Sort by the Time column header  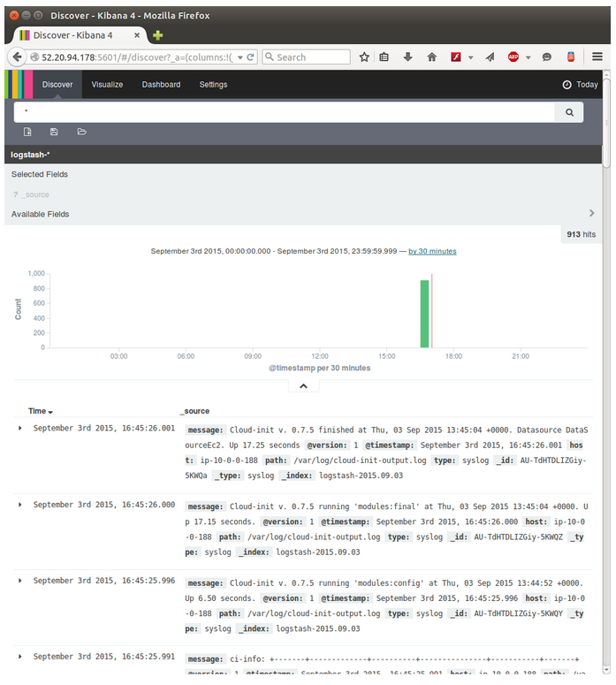40,411
